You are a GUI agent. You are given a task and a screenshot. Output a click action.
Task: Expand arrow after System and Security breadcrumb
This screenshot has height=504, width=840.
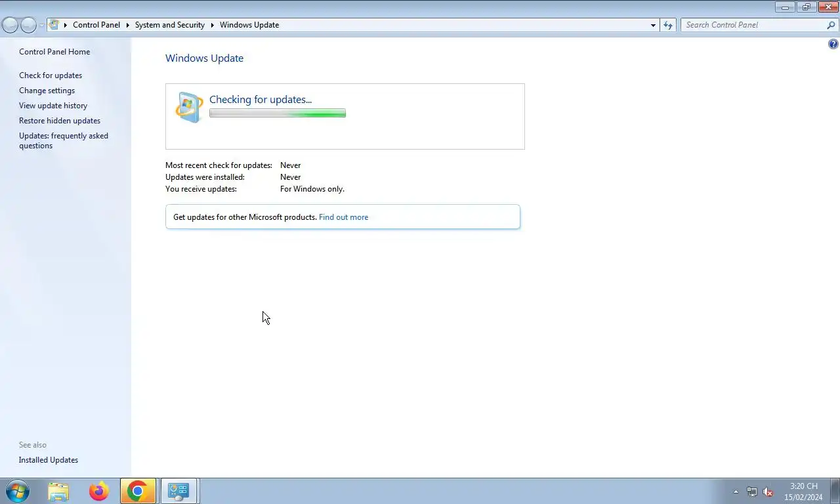(x=213, y=25)
